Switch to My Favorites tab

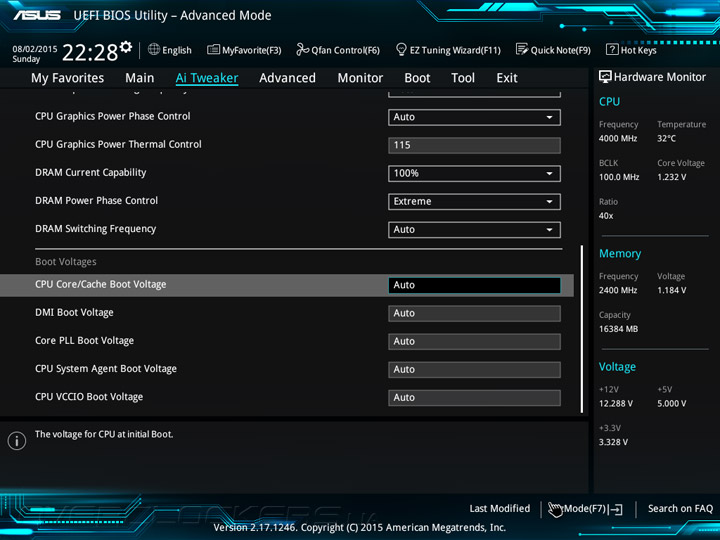tap(68, 78)
